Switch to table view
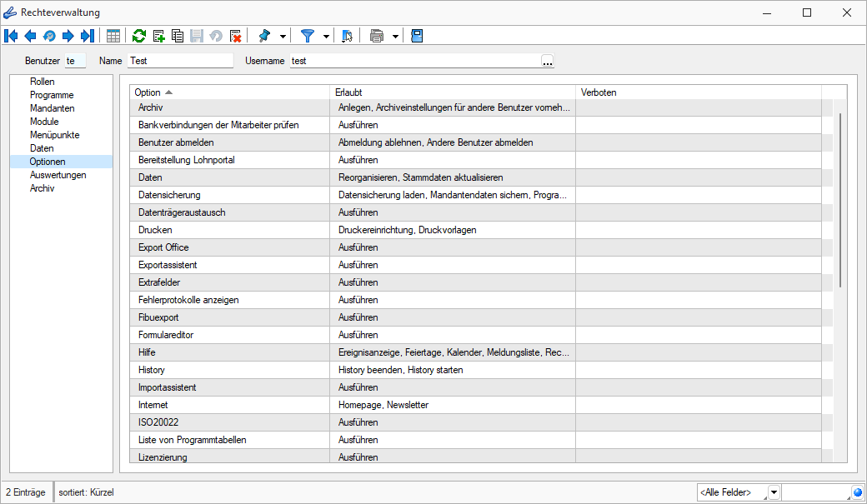This screenshot has width=867, height=504. pos(113,36)
